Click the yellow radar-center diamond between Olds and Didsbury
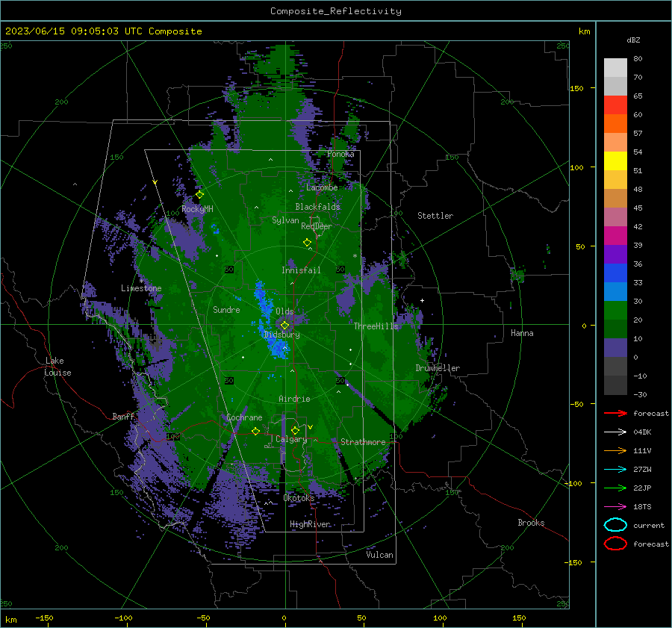This screenshot has height=628, width=672. tap(284, 326)
